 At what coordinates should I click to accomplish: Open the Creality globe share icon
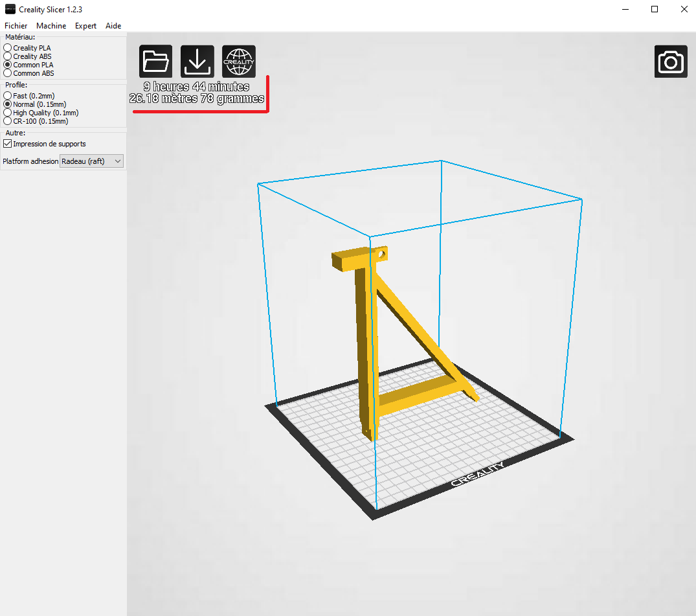click(x=239, y=62)
